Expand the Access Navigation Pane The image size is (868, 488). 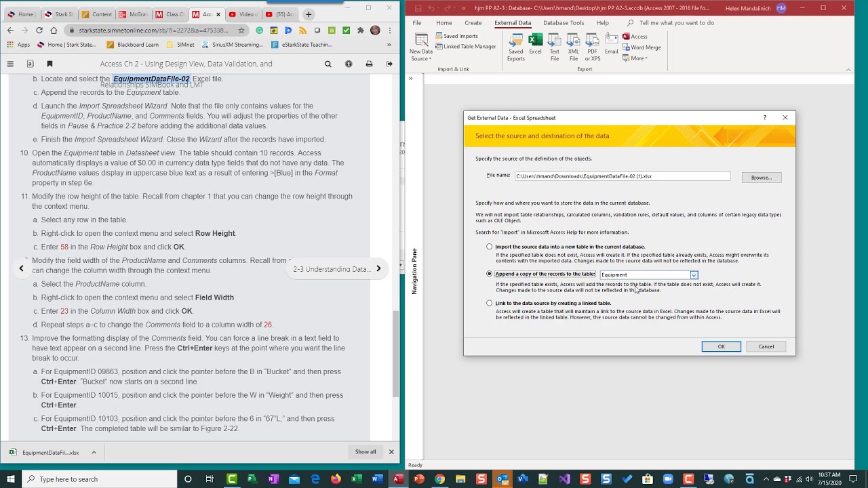410,79
